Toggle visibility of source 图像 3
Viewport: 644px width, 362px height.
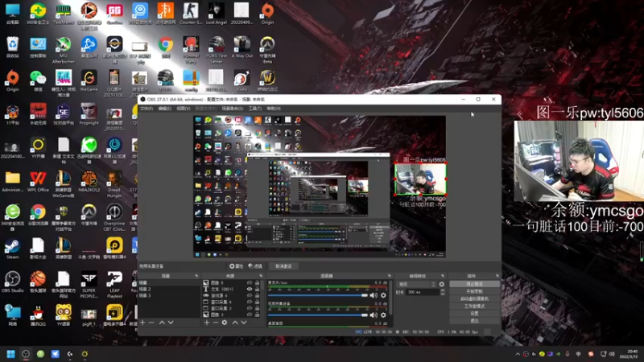[250, 315]
